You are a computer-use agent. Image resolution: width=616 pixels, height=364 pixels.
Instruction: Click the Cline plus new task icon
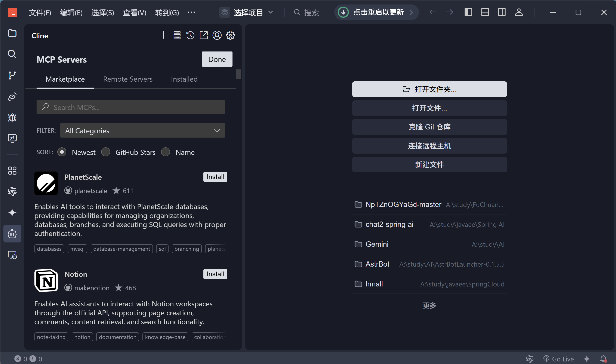tap(163, 35)
